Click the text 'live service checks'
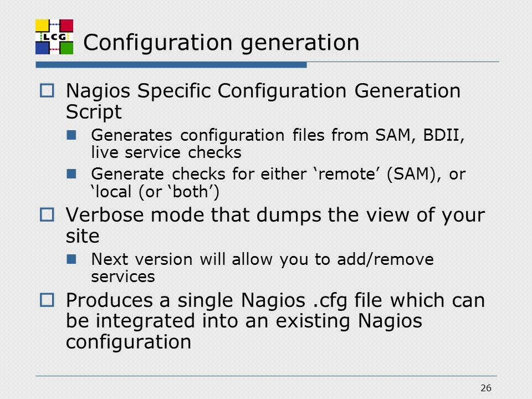Image resolution: width=532 pixels, height=399 pixels. point(166,152)
